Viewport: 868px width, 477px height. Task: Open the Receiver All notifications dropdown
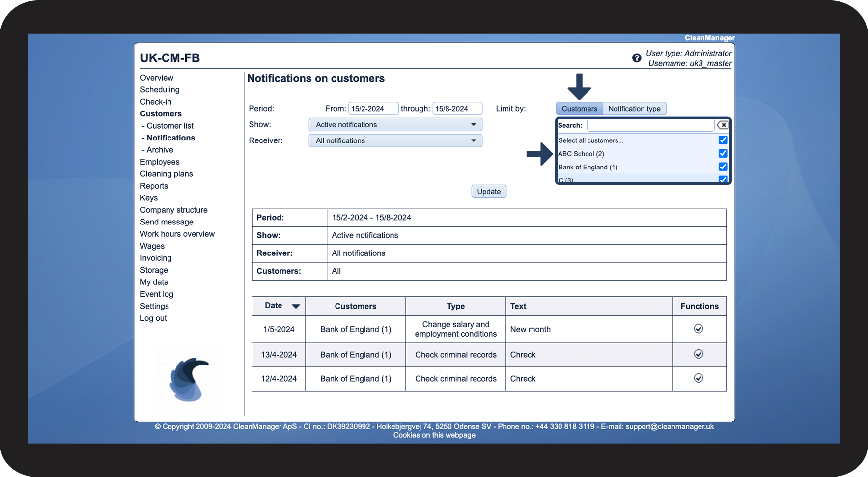coord(395,141)
